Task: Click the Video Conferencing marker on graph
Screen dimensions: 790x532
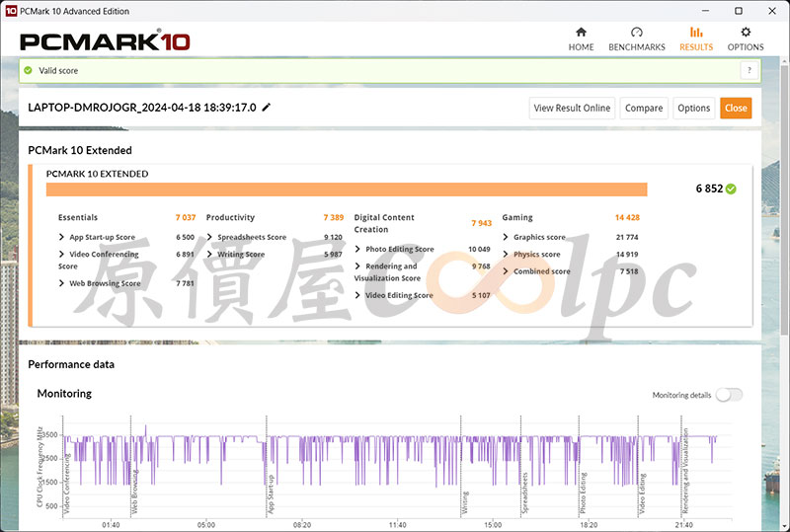Action: click(67, 484)
